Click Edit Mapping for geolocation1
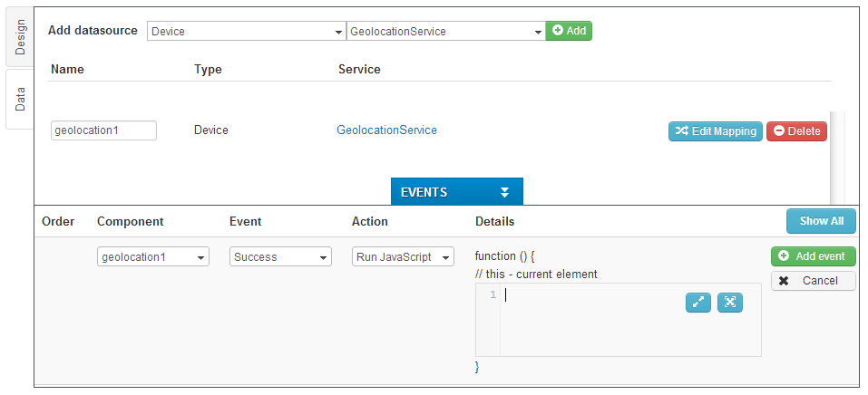868x395 pixels. 715,131
